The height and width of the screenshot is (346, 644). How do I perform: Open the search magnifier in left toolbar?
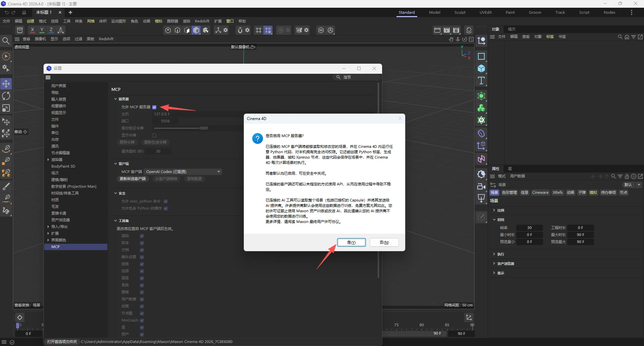click(6, 41)
